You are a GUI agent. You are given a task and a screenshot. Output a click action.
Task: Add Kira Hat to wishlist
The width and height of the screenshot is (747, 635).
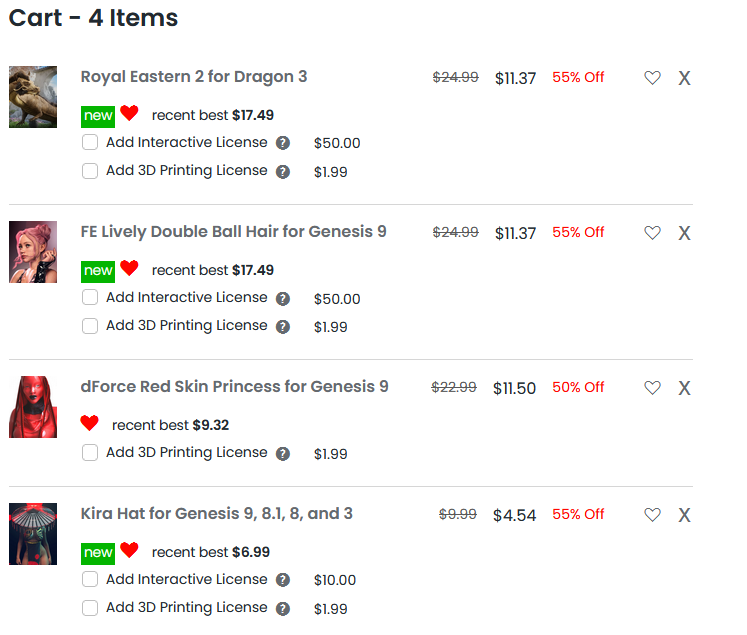click(x=652, y=515)
